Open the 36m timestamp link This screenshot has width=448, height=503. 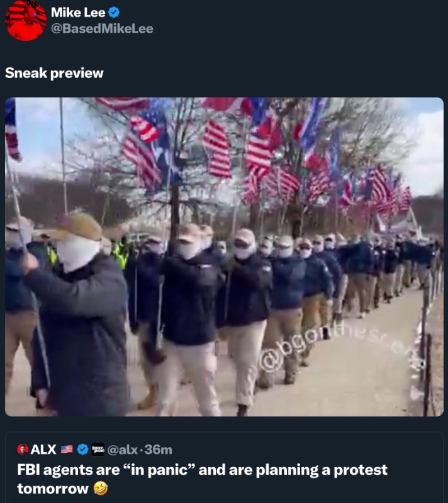point(158,450)
